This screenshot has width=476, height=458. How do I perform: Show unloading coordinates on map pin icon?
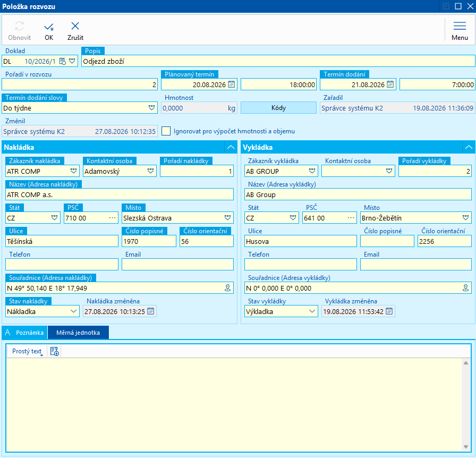click(465, 288)
